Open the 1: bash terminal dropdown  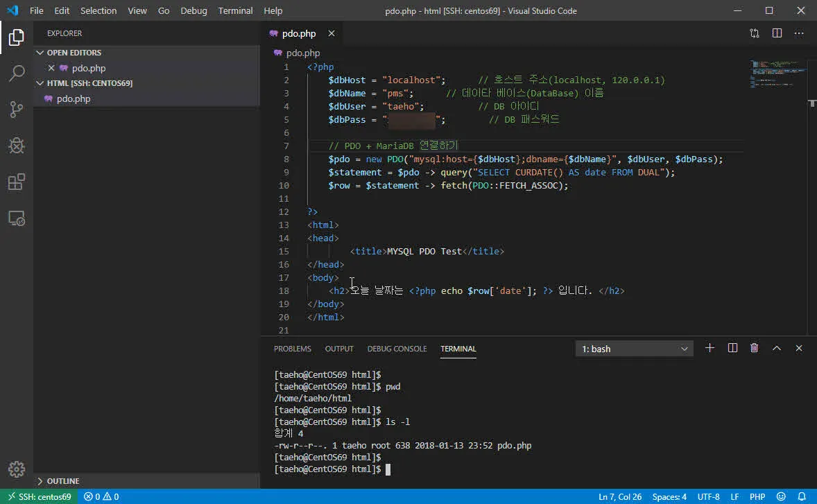633,348
